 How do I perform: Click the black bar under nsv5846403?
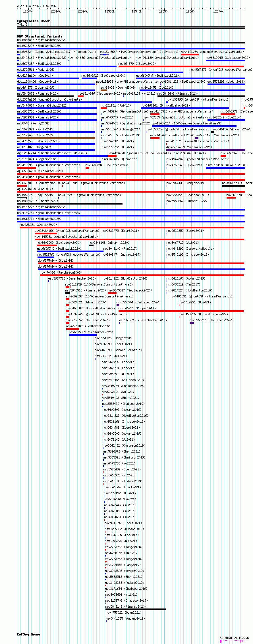pyautogui.click(x=201, y=96)
